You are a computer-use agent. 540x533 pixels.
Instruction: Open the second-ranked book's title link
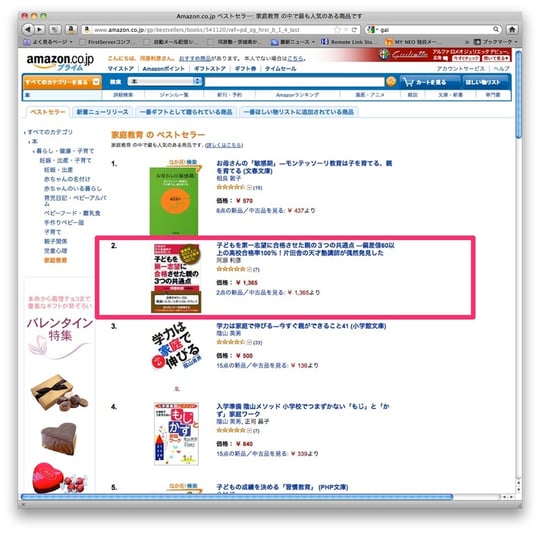click(x=305, y=249)
